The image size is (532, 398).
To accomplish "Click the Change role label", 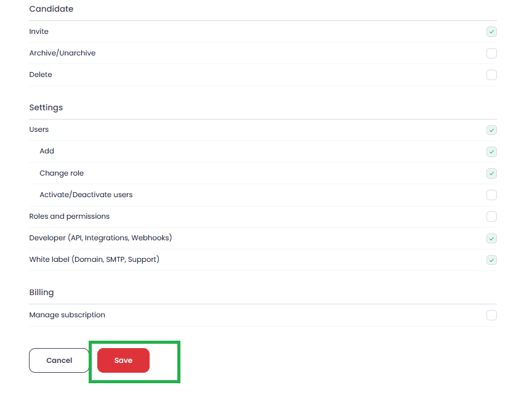I will point(62,173).
